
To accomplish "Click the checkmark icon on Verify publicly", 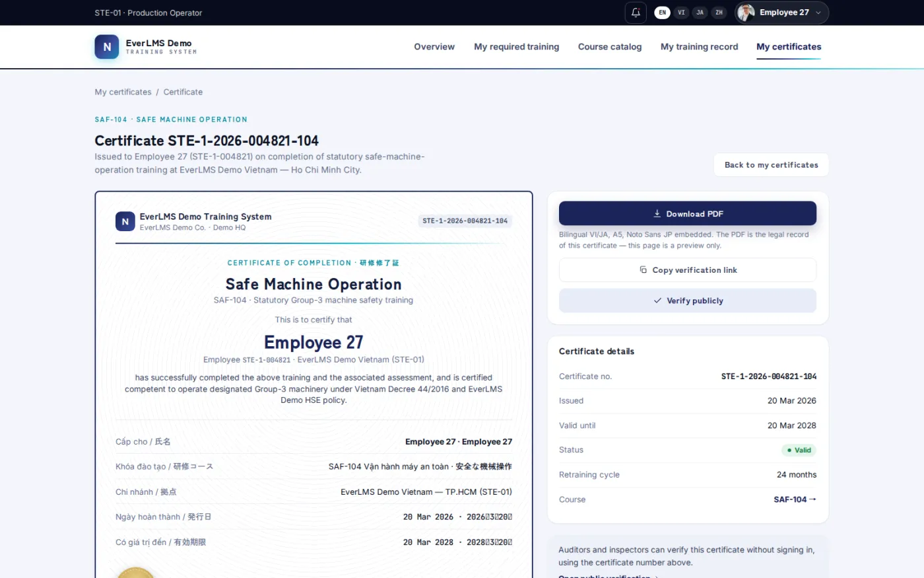I will [657, 301].
